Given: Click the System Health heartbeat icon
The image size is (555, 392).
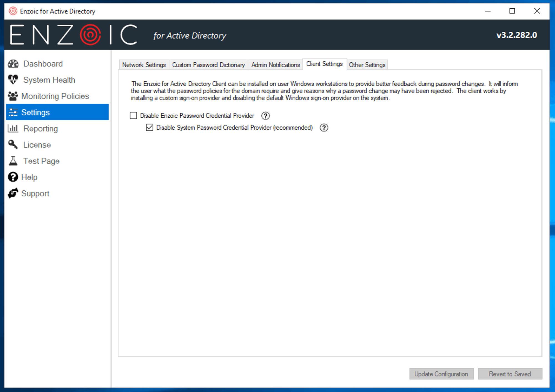Looking at the screenshot, I should (x=13, y=80).
